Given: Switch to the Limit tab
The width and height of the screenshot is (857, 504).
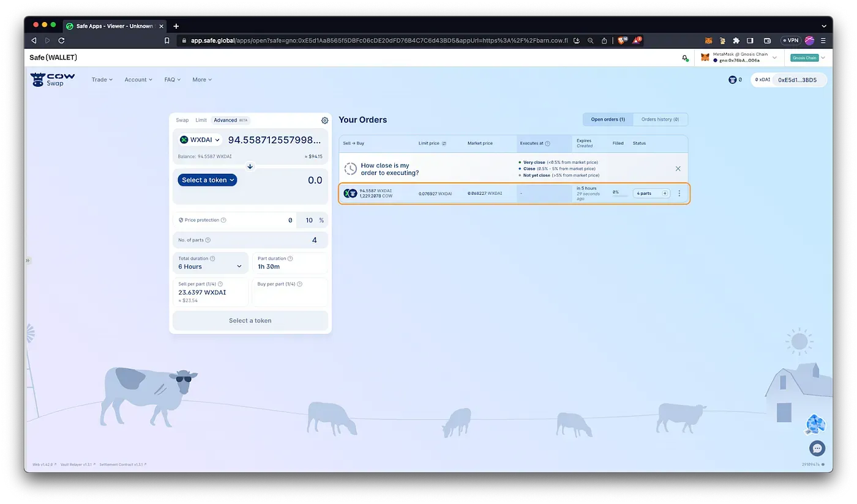Looking at the screenshot, I should click(x=201, y=120).
